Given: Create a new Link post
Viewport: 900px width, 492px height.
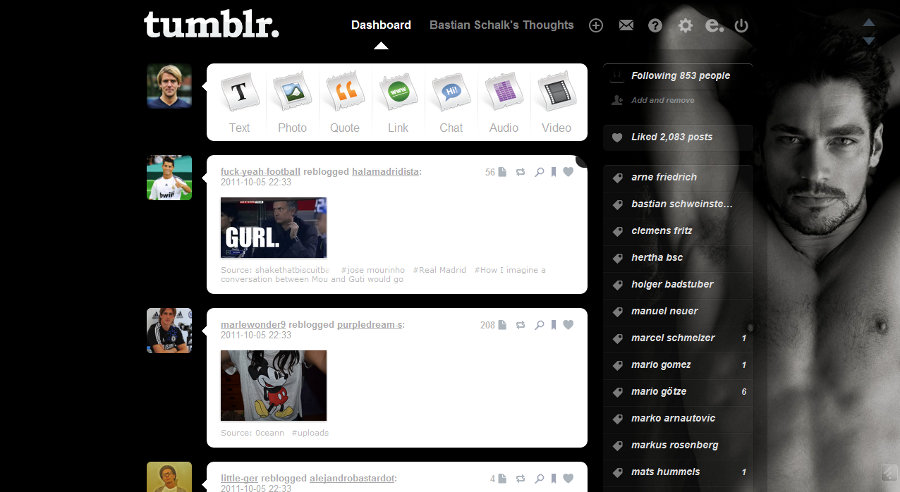Looking at the screenshot, I should coord(398,103).
